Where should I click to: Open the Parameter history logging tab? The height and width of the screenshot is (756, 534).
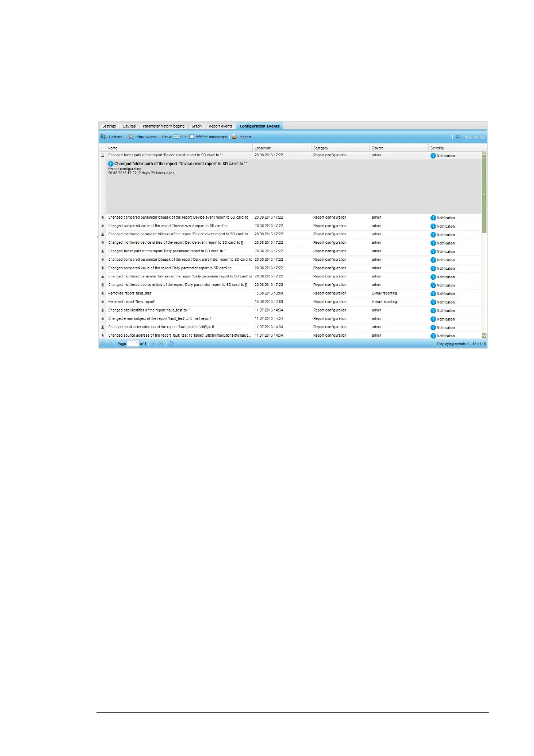coord(163,126)
